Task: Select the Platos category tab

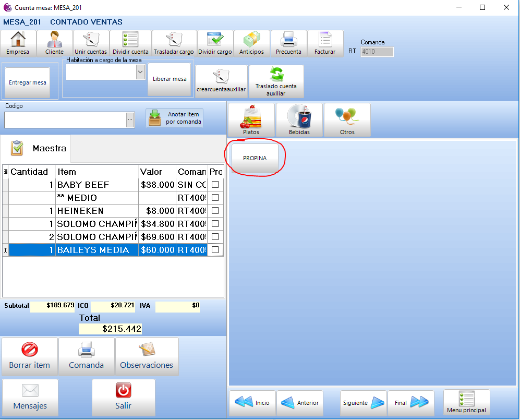Action: pyautogui.click(x=251, y=120)
